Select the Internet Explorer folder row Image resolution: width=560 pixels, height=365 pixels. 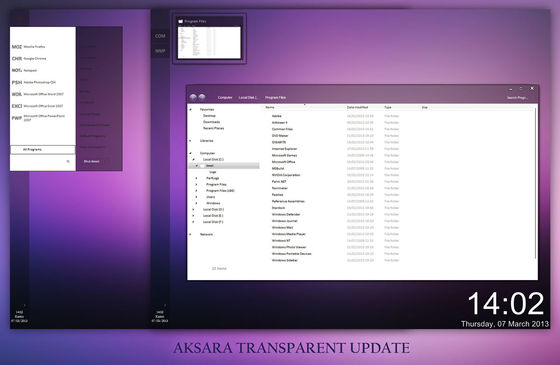coord(284,149)
